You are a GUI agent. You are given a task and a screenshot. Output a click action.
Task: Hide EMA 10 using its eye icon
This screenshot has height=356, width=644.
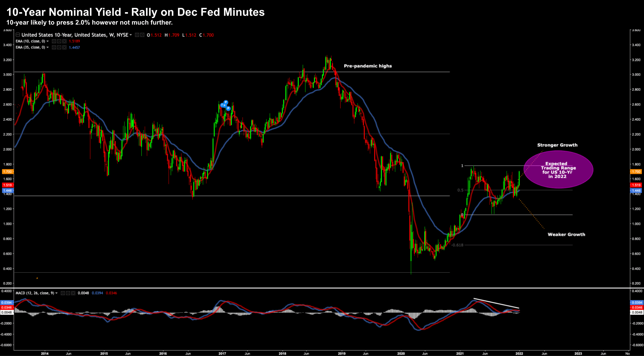[54, 41]
